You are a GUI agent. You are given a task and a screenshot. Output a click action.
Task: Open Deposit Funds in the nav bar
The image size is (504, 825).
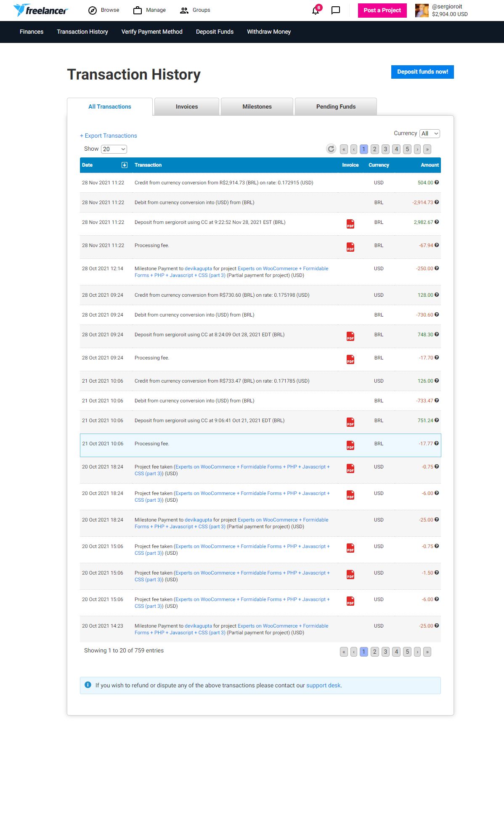click(215, 32)
